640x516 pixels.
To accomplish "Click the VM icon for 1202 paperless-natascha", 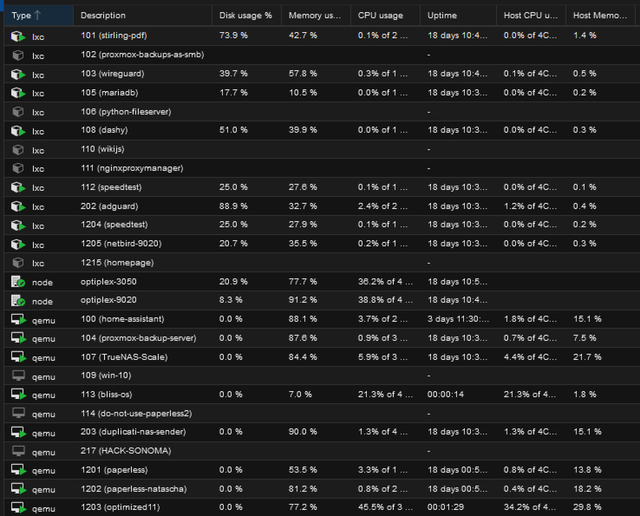I will pos(18,489).
